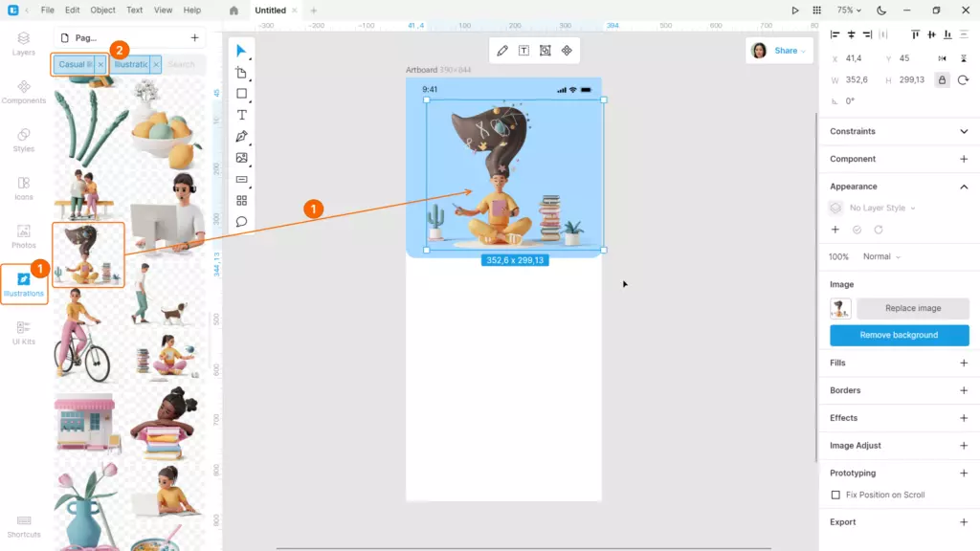Viewport: 980px width, 551px height.
Task: Open the File menu
Action: click(x=48, y=10)
